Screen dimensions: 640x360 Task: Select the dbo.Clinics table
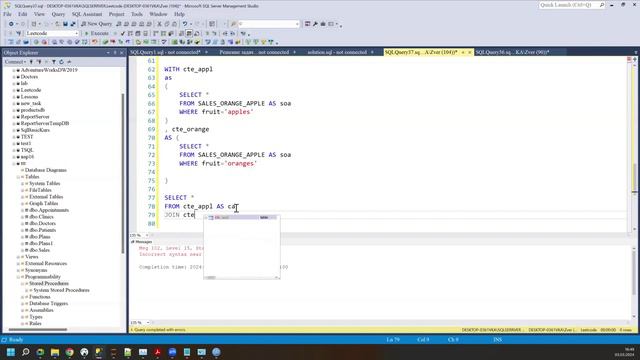41,217
